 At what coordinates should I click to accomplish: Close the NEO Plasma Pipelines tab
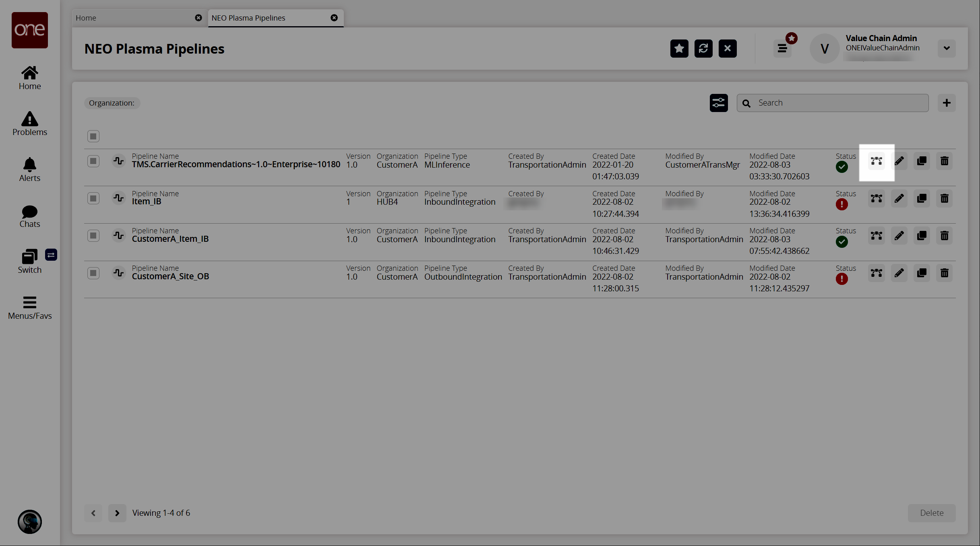tap(334, 18)
